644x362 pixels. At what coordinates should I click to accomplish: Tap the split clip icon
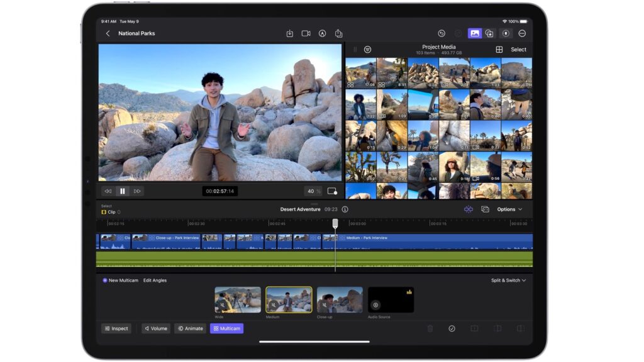click(474, 329)
